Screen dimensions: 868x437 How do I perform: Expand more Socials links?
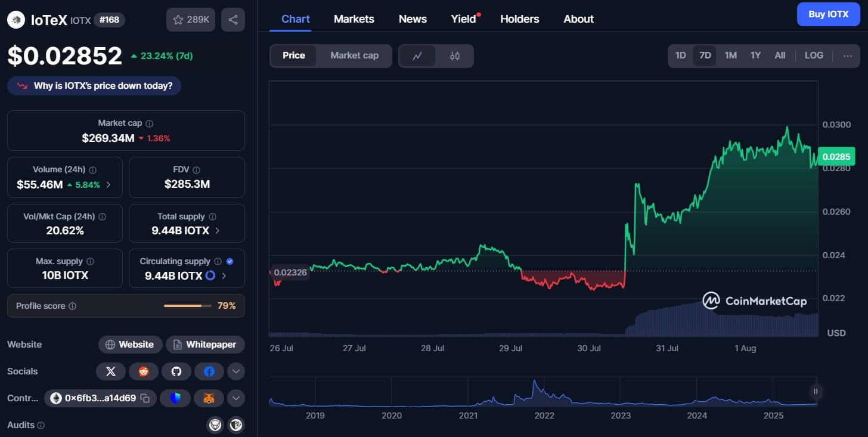click(236, 371)
